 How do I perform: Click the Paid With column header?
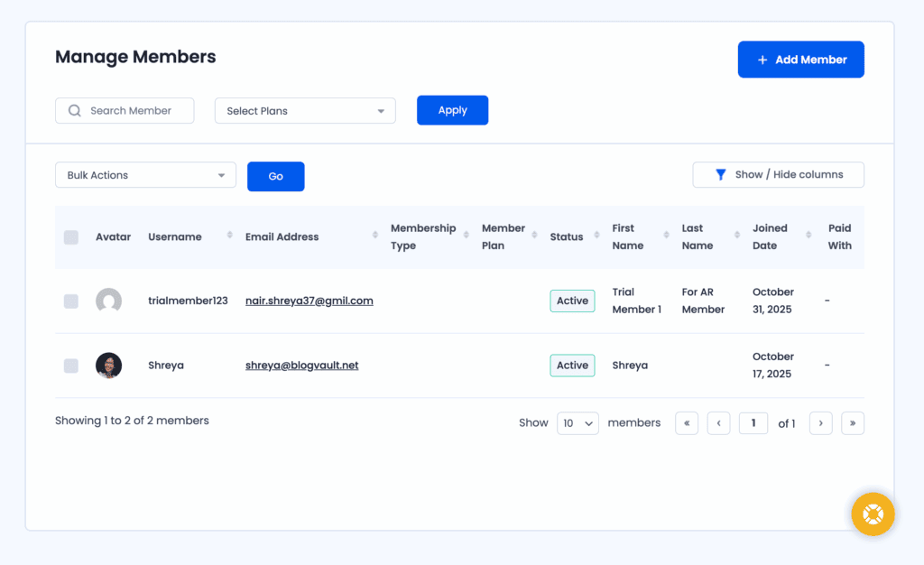click(x=840, y=236)
